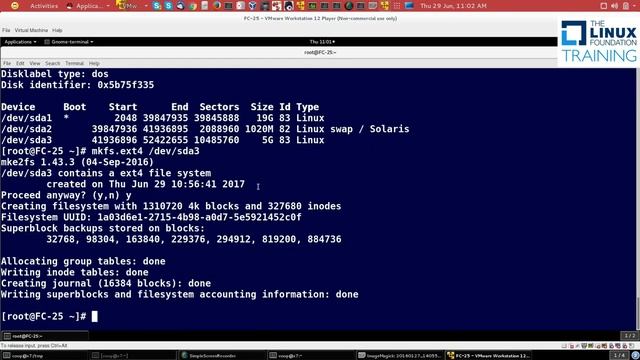
Task: Click the host workspace switcher 1/4
Action: [620, 356]
